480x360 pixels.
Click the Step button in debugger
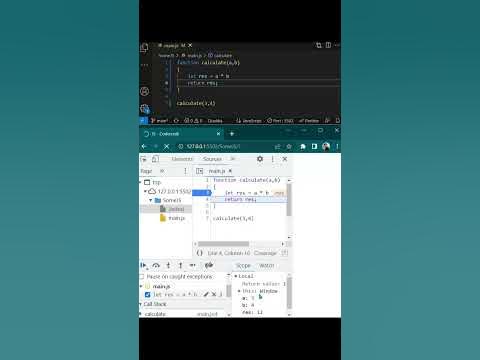click(x=193, y=265)
